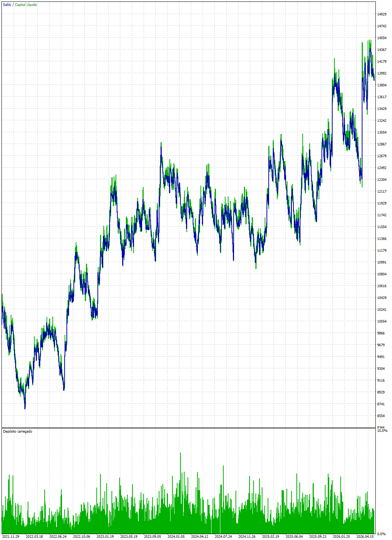Click the 11742 axis value
This screenshot has width=392, height=540.
pyautogui.click(x=382, y=215)
